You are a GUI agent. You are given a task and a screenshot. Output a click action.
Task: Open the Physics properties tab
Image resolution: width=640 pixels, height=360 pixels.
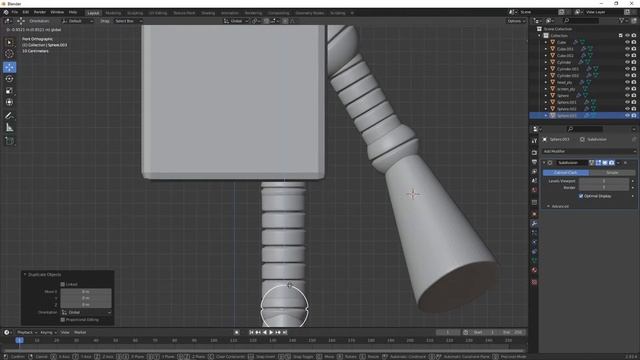point(534,242)
